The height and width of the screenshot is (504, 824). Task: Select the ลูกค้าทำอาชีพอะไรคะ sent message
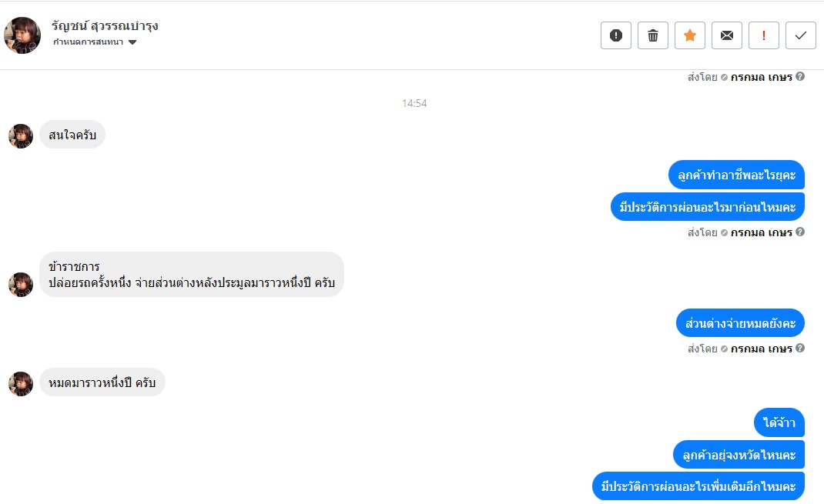(x=736, y=175)
